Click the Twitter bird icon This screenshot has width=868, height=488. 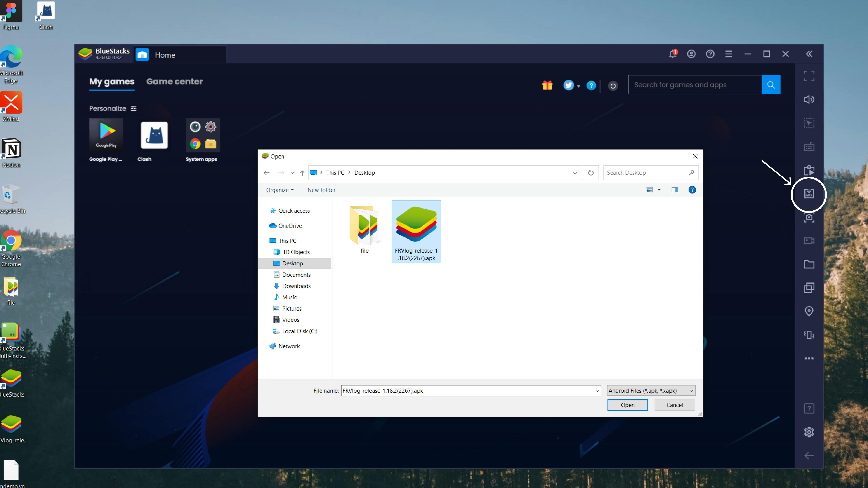(x=568, y=86)
